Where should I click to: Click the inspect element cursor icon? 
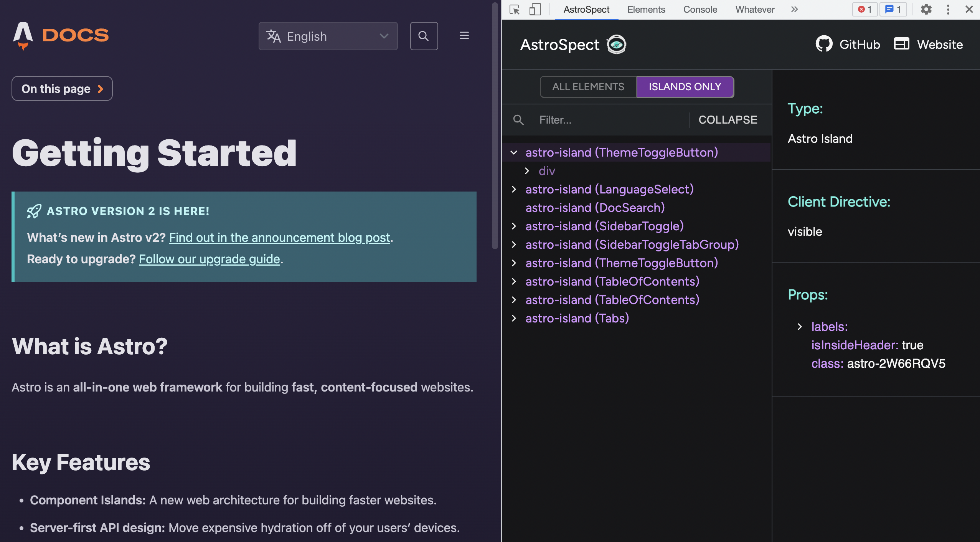click(x=515, y=9)
